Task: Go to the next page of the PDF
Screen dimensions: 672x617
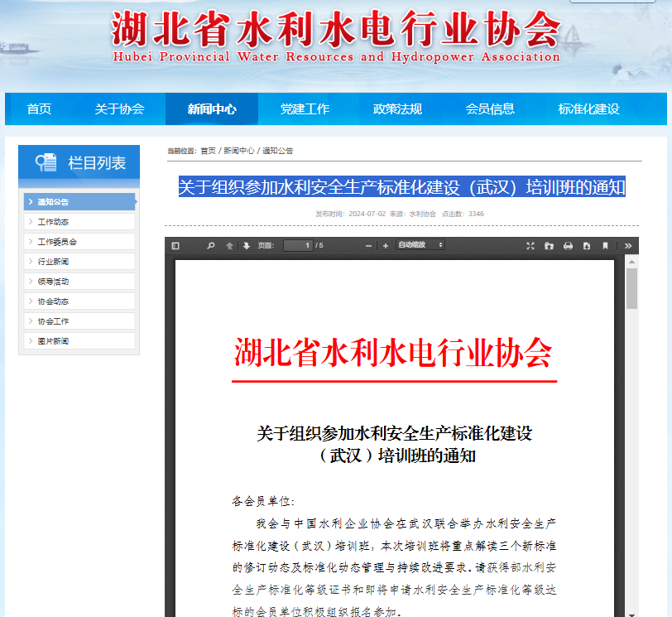Action: (245, 244)
